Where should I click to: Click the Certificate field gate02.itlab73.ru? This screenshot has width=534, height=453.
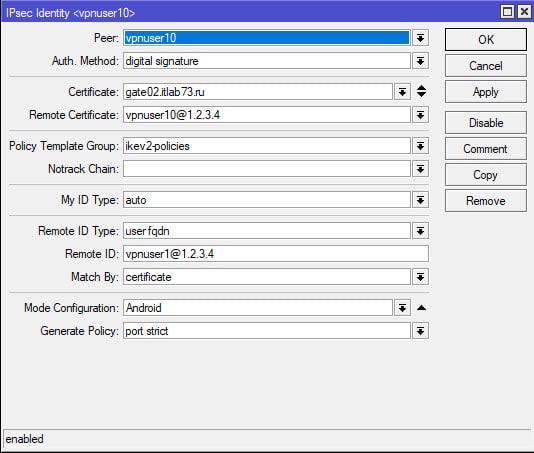(x=258, y=92)
